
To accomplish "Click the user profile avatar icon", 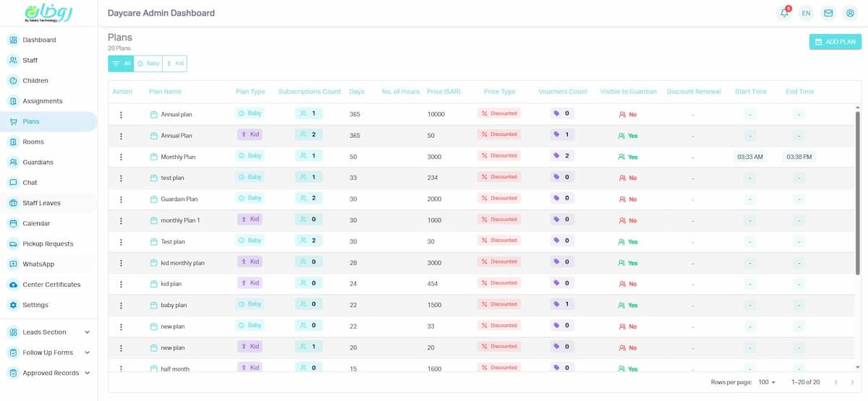I will (850, 13).
